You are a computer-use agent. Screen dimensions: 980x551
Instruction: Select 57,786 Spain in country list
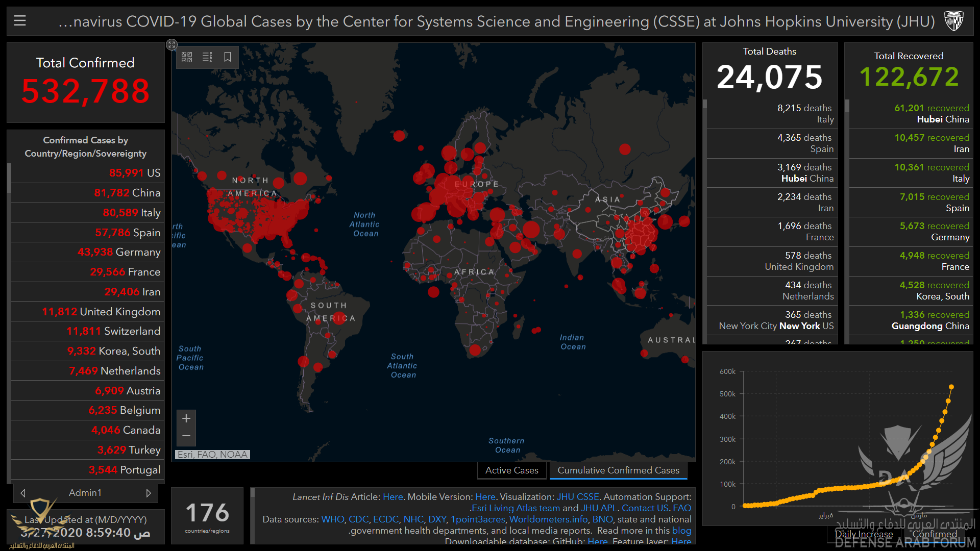[x=87, y=233]
